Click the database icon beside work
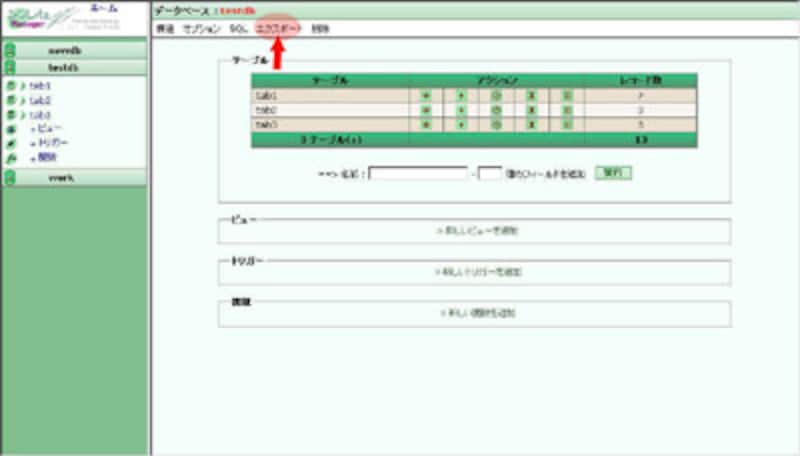 (x=10, y=178)
